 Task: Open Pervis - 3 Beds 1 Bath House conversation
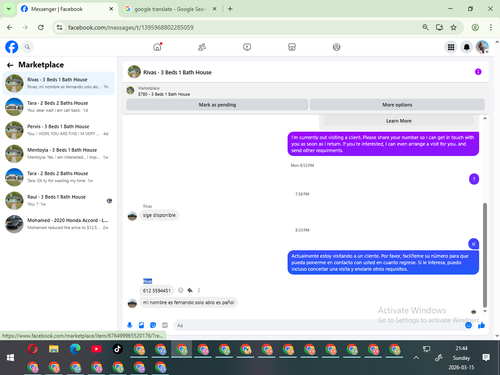pos(59,130)
